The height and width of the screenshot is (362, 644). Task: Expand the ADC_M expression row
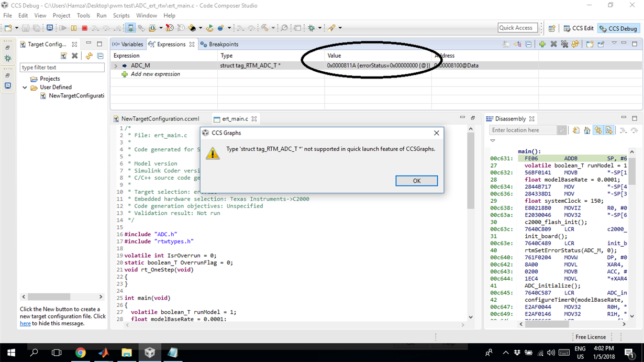click(x=115, y=64)
